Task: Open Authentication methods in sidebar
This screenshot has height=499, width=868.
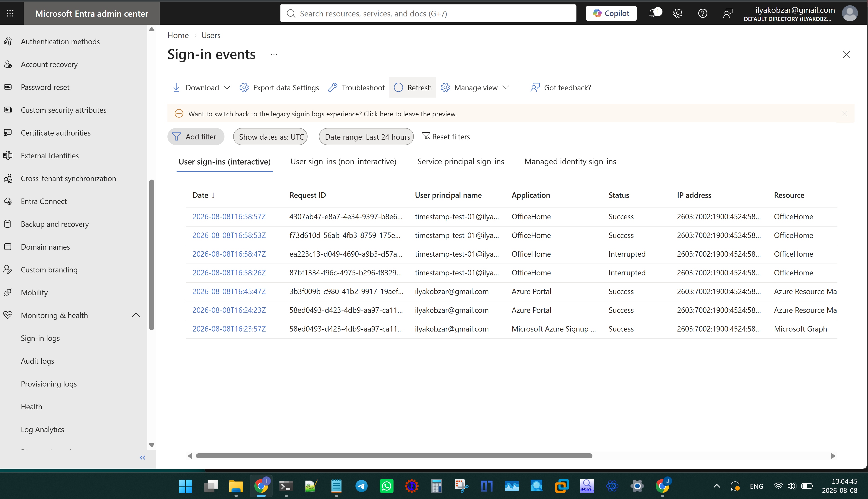Action: pos(60,42)
